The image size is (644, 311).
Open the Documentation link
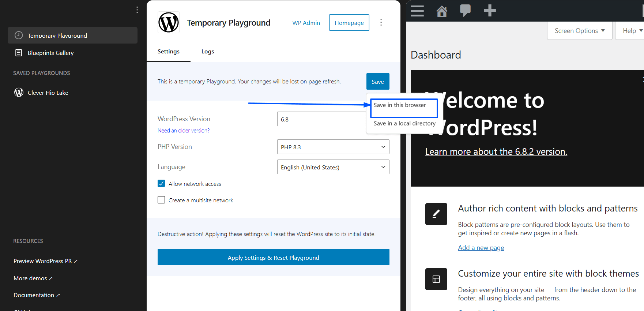(37, 295)
